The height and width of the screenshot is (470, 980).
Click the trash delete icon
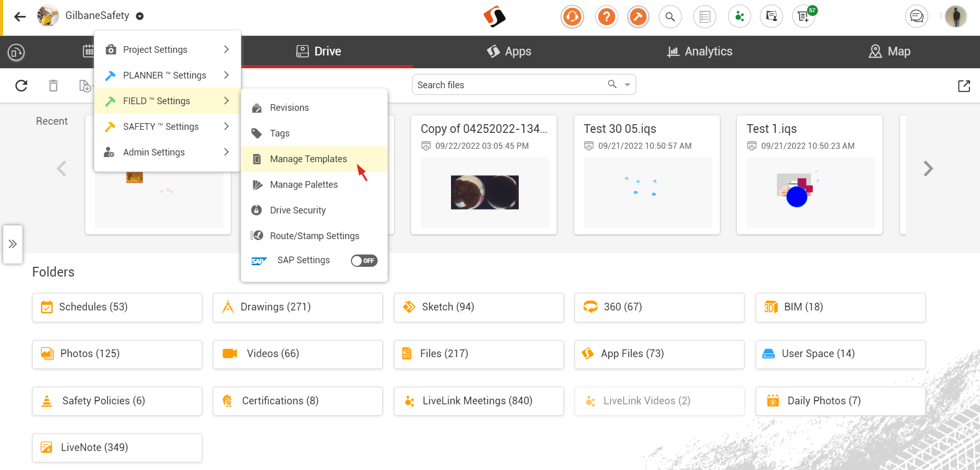coord(53,86)
